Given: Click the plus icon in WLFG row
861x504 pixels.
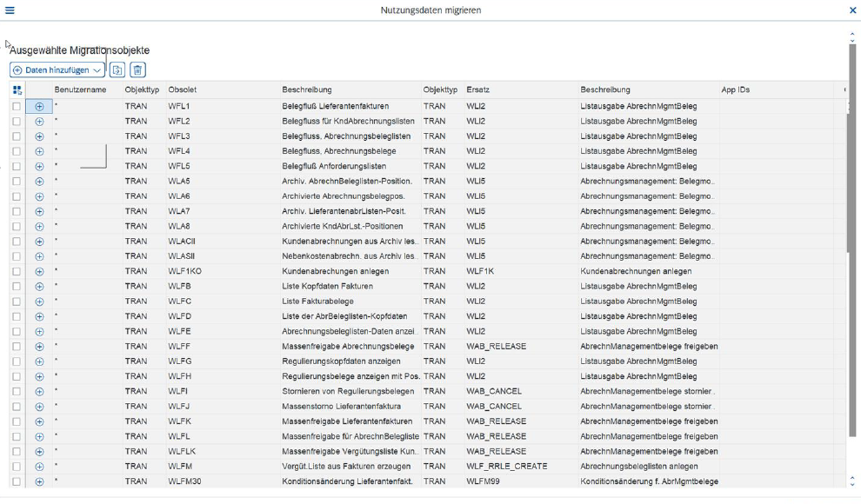Looking at the screenshot, I should click(39, 361).
